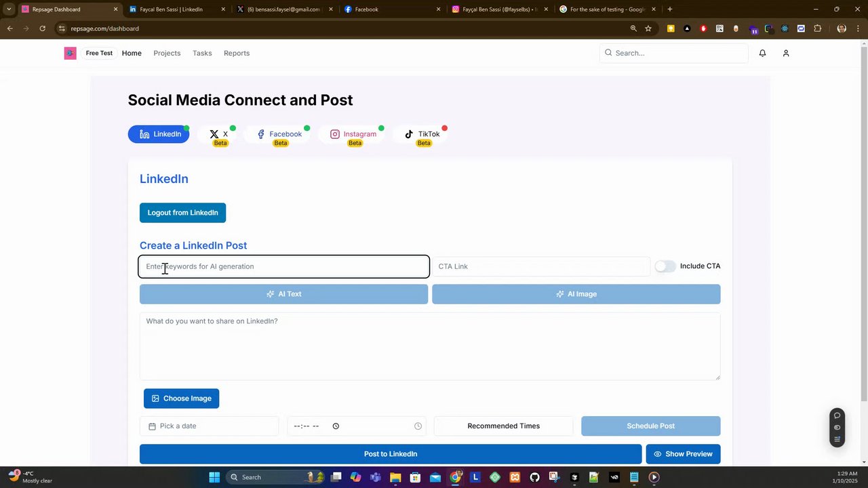Click the LinkedIn post text area
Screen dimensions: 868x488
click(x=430, y=346)
